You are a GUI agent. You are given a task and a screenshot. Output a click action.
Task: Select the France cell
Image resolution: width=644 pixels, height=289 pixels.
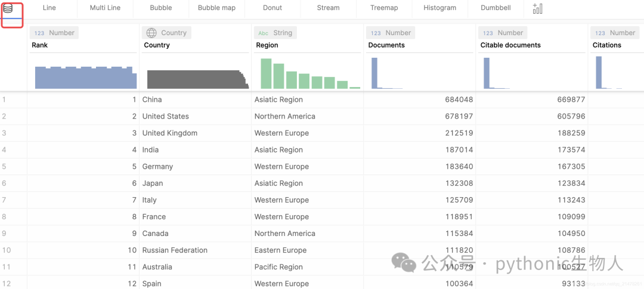(195, 217)
